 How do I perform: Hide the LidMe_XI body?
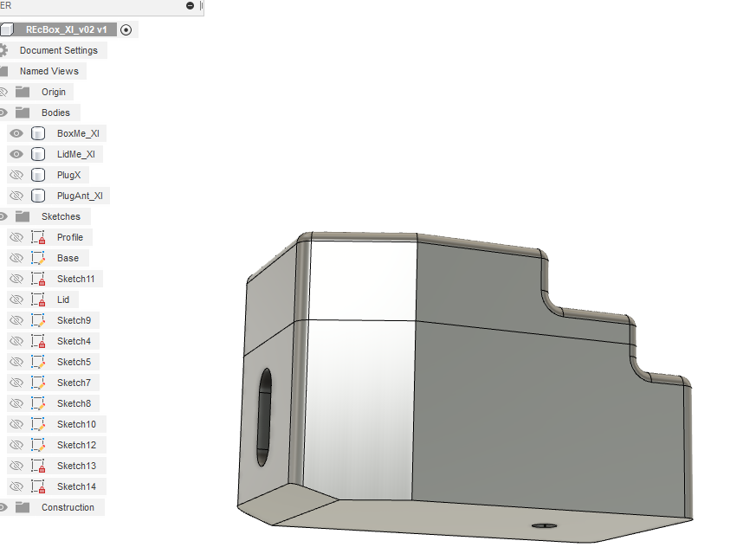pos(16,154)
